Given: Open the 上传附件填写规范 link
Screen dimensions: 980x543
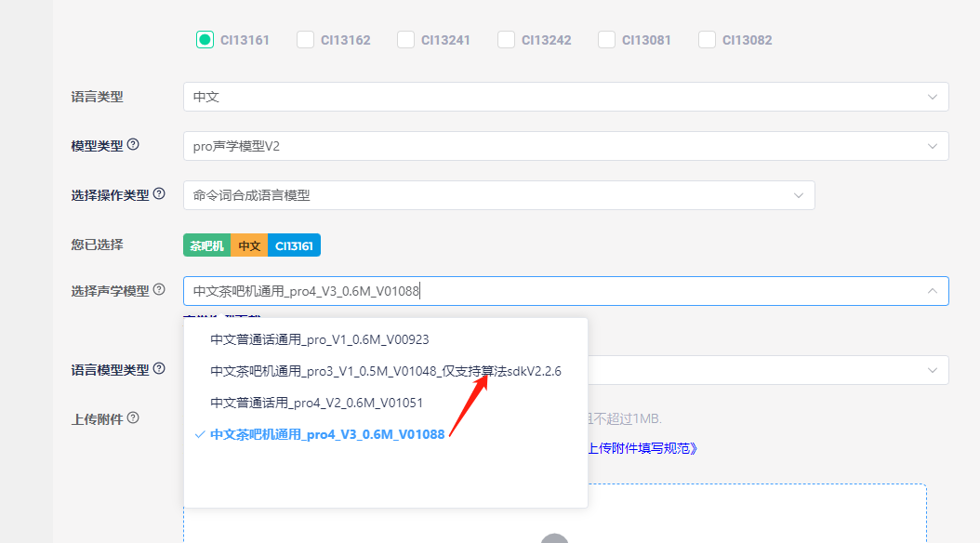Looking at the screenshot, I should point(642,448).
